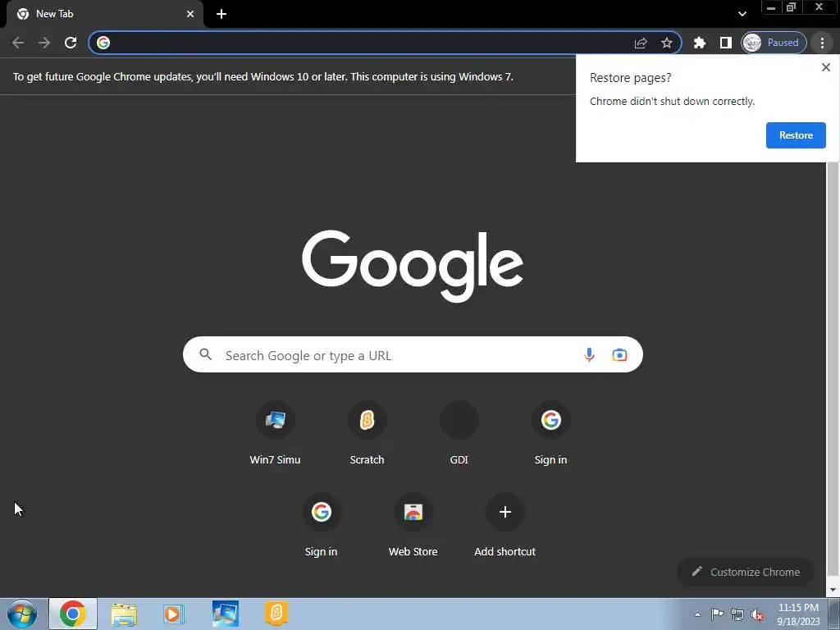
Task: Reload the page with the refresh icon
Action: [71, 43]
